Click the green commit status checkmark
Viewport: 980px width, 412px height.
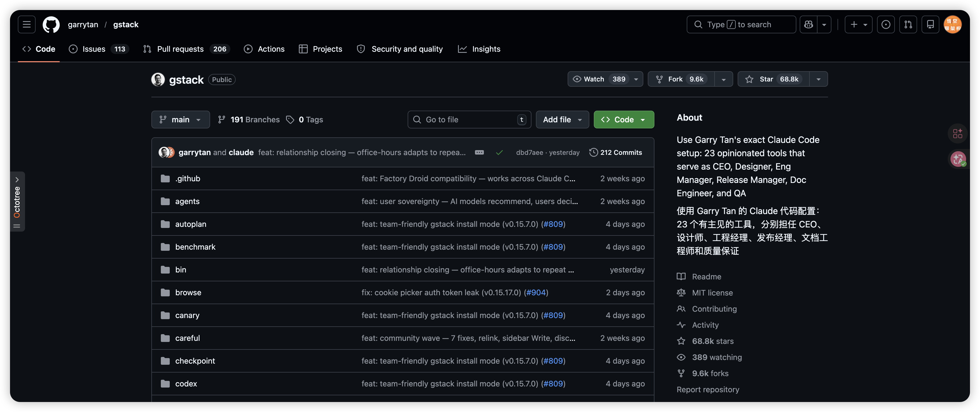tap(499, 152)
